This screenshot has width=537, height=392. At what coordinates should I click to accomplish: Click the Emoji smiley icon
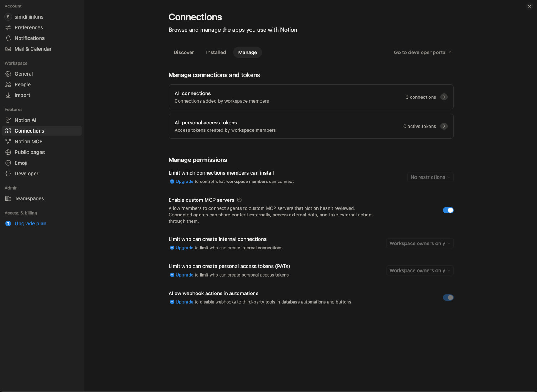pyautogui.click(x=8, y=163)
